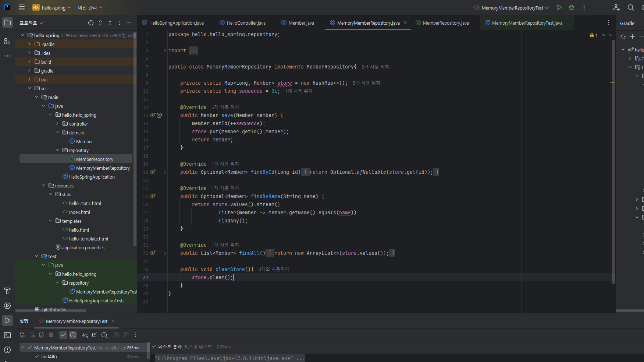Expand the controller package

tap(57, 123)
